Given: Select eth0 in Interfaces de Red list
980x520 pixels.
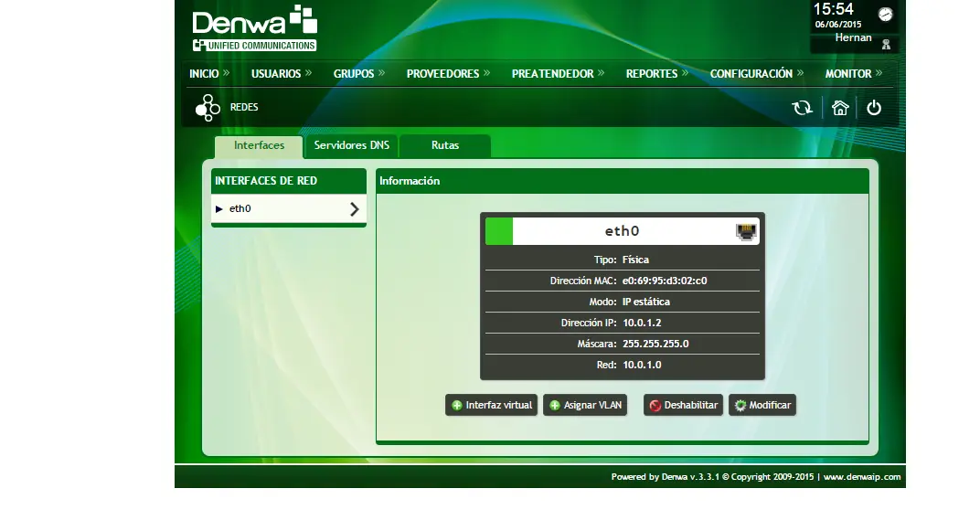Looking at the screenshot, I should point(288,208).
